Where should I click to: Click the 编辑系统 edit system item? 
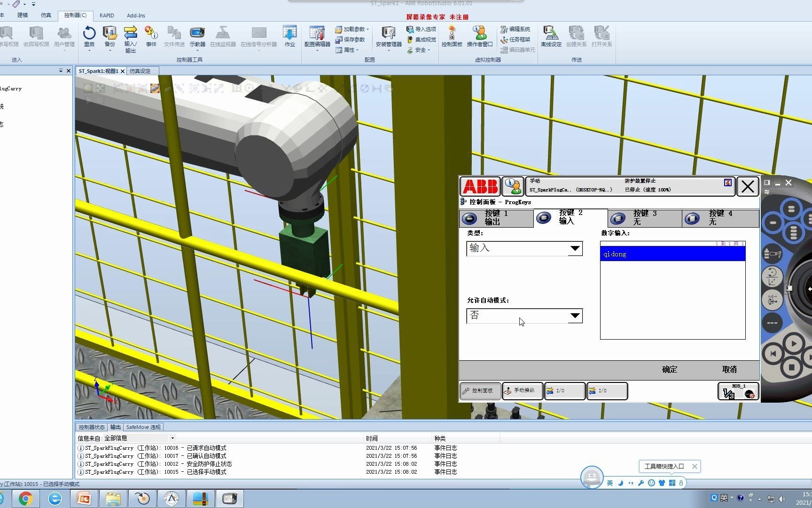515,29
